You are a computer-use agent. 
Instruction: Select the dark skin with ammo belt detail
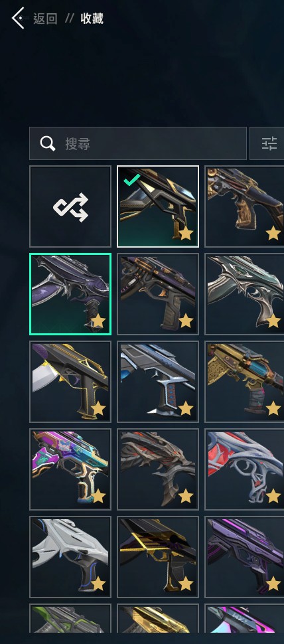point(158,294)
